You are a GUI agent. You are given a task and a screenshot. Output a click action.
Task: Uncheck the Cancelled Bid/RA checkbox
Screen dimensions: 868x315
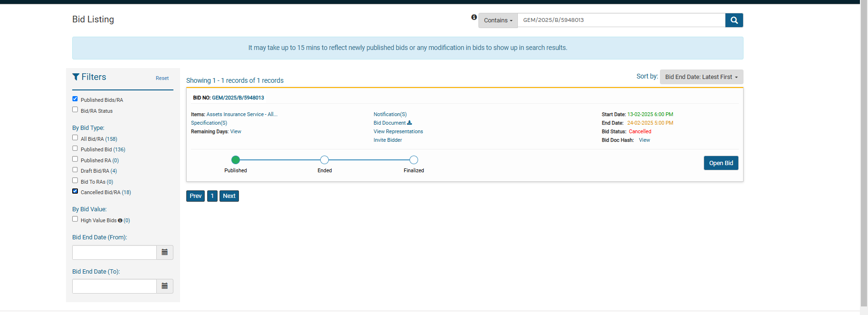click(75, 191)
